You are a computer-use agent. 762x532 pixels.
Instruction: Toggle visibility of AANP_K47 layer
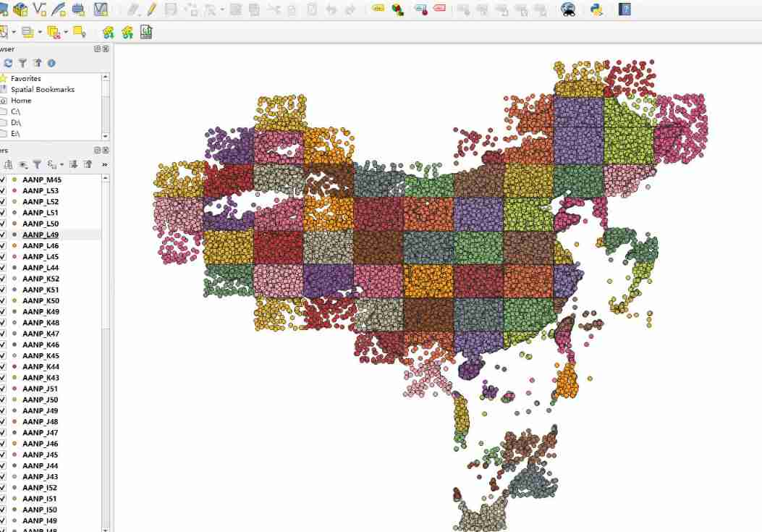2,334
